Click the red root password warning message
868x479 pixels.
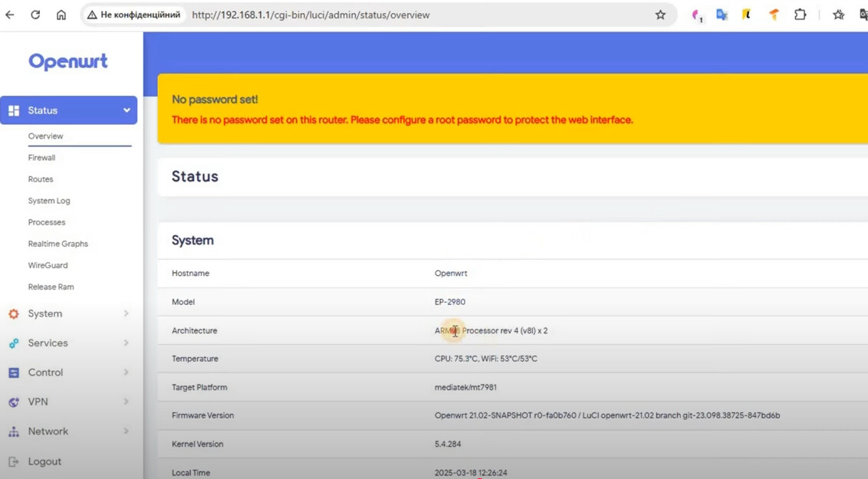402,120
